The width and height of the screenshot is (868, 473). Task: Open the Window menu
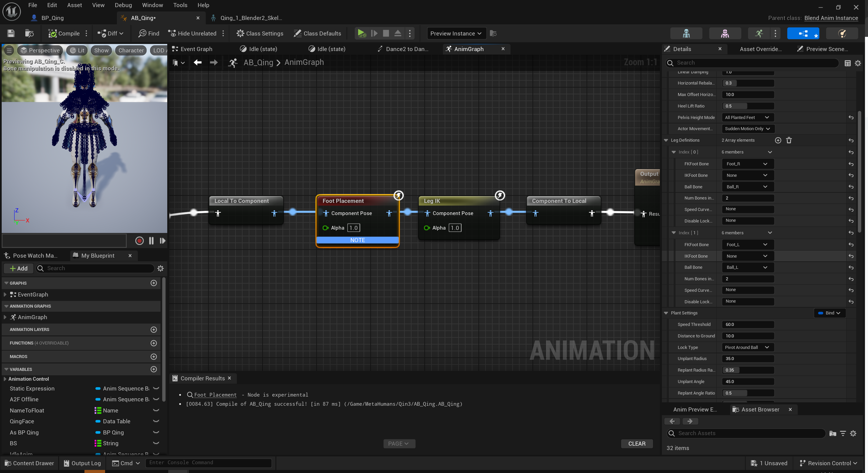coord(152,5)
